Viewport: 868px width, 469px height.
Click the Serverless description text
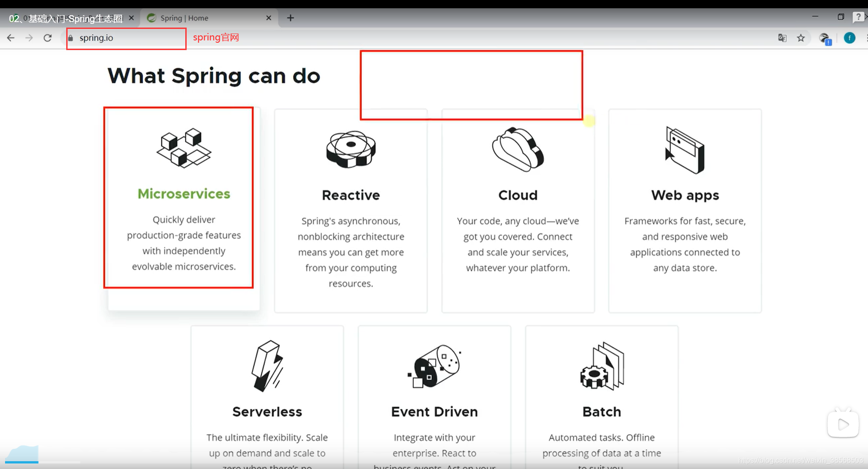click(267, 451)
